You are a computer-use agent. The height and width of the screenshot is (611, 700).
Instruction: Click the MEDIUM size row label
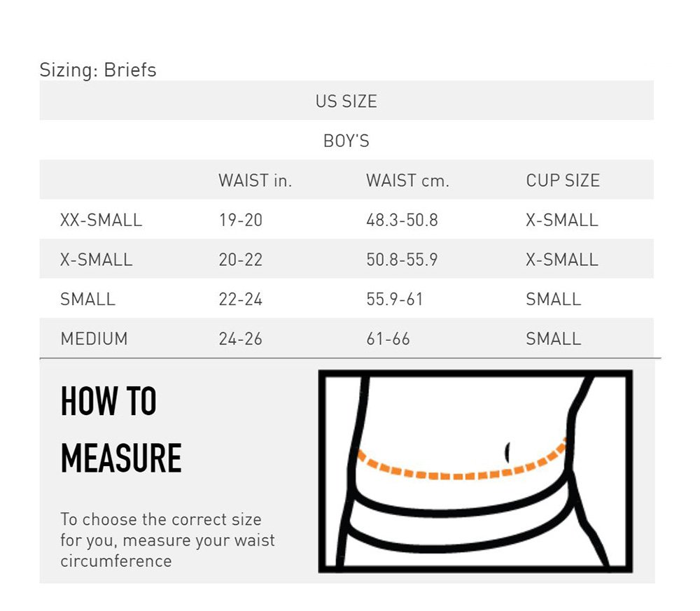[94, 339]
